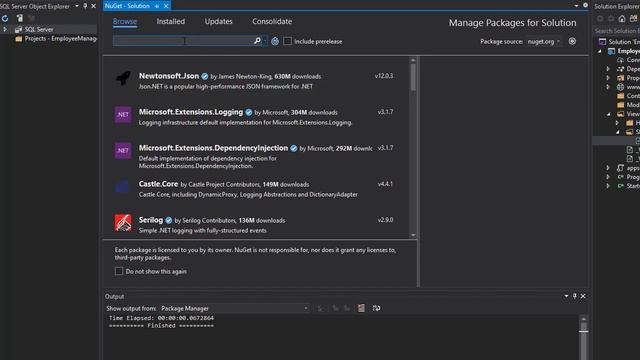Viewport: 640px width, 360px height.
Task: Open SQL Server Object Explorer window options dropdown
Action: click(77, 6)
